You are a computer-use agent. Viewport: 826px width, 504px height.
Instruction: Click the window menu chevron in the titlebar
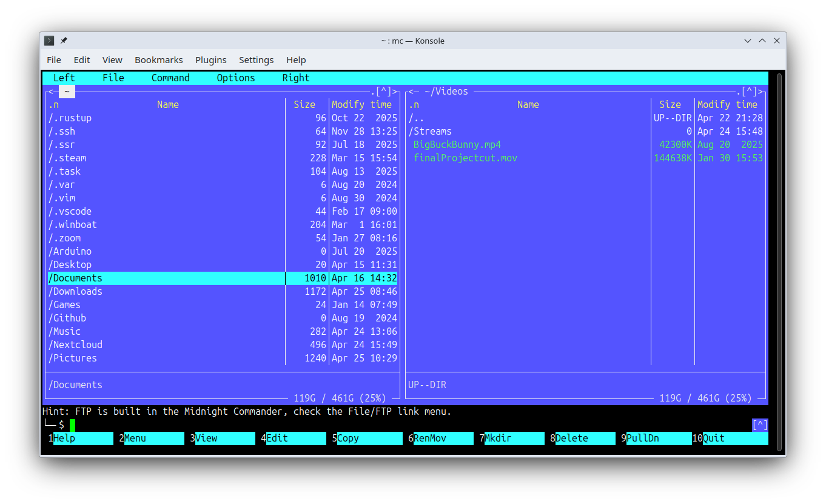click(748, 41)
